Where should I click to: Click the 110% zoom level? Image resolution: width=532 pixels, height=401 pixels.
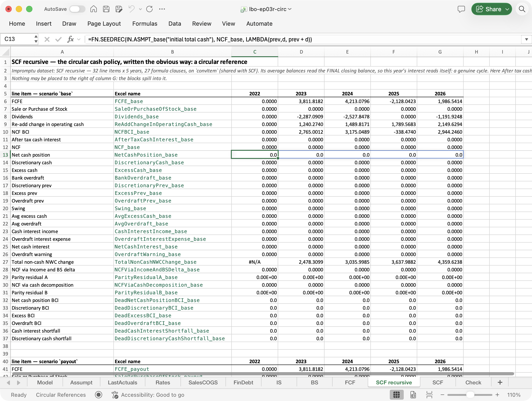click(514, 395)
